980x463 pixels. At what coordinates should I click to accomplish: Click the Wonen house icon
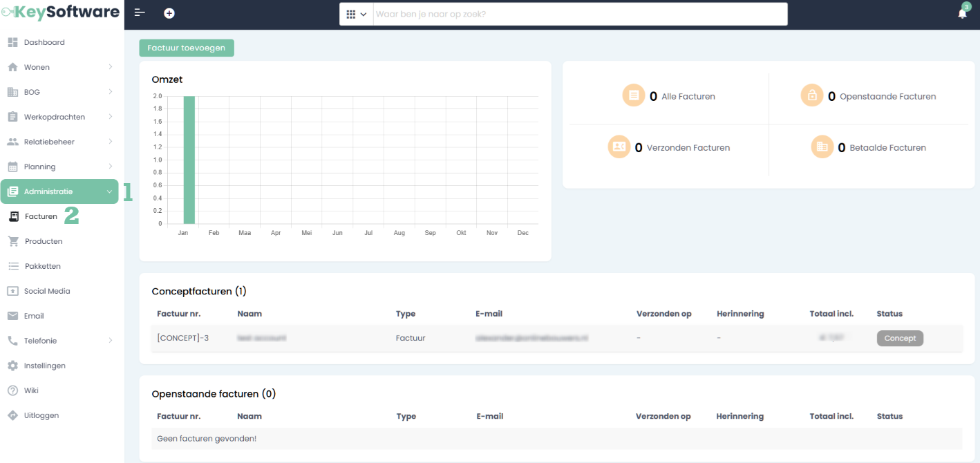12,67
